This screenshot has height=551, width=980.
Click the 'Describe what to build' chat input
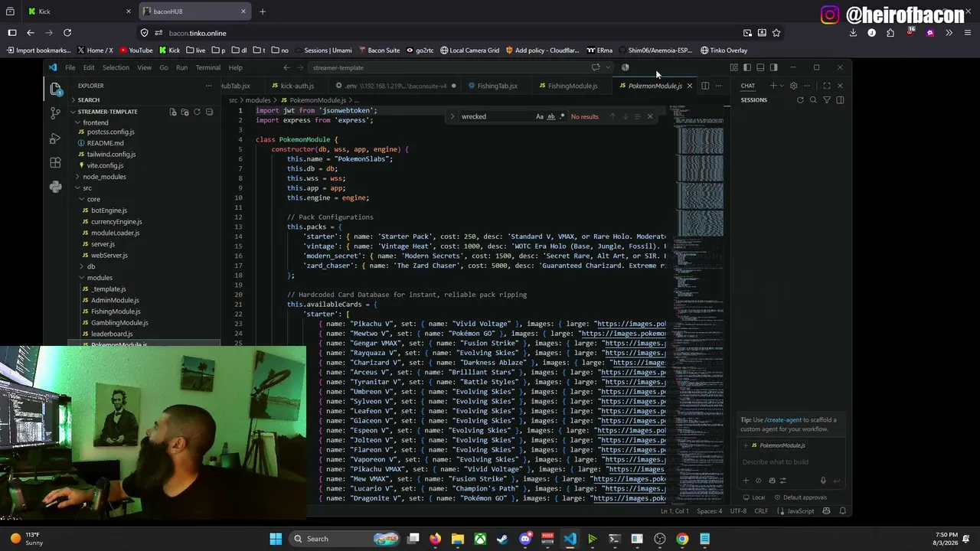click(x=792, y=462)
